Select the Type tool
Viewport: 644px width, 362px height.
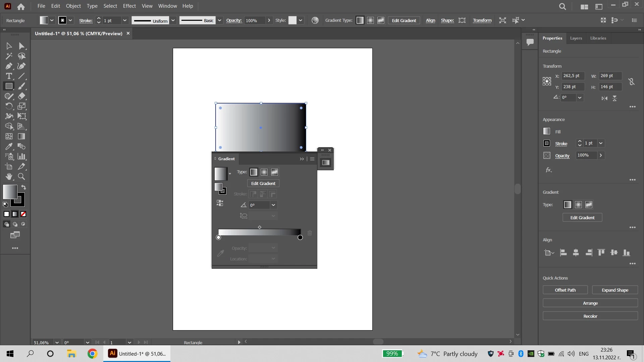pos(9,76)
